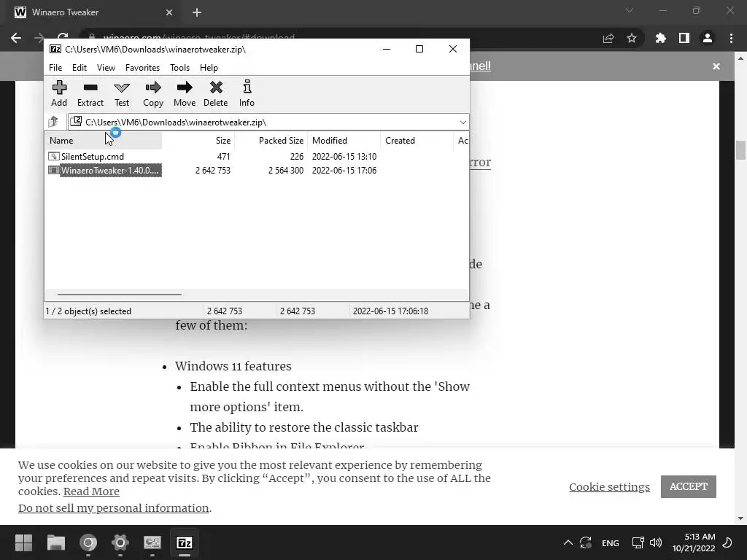747x560 pixels.
Task: Expand the archive path dropdown
Action: (462, 122)
